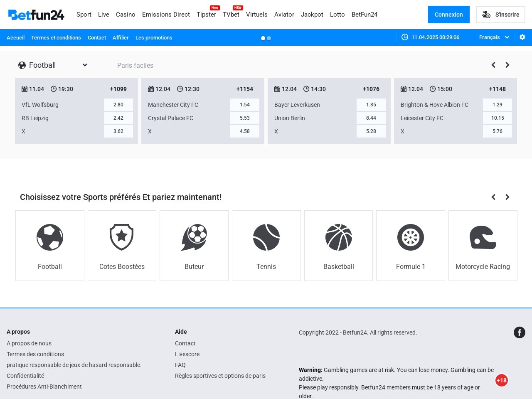
Task: Bet on VfL Wolfsburg at 2.80
Action: pos(118,105)
